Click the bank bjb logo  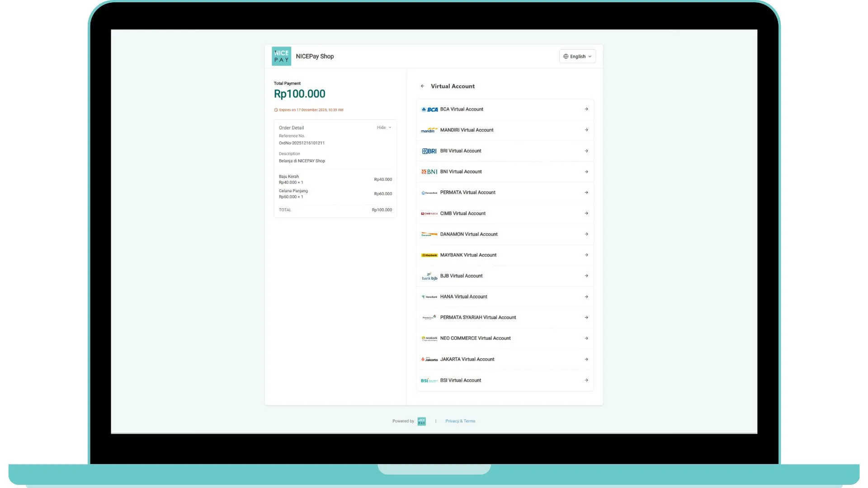(429, 277)
